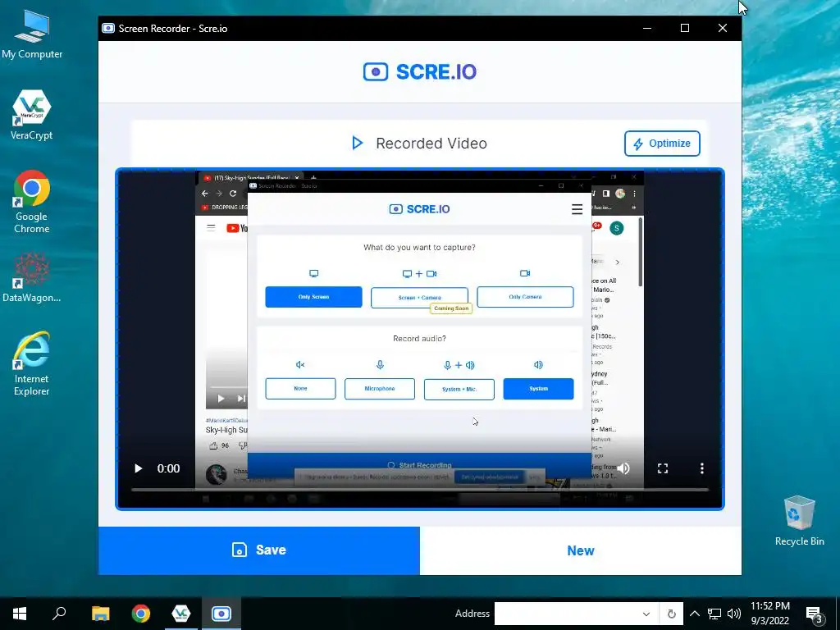Viewport: 840px width, 630px height.
Task: Switch to VeraCrypt in the taskbar
Action: (181, 614)
